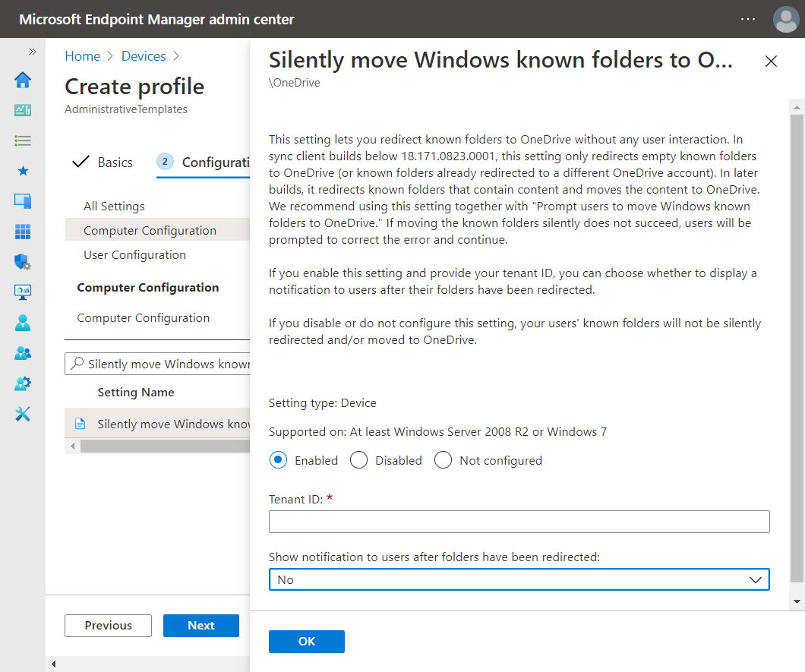Open the Home icon in sidebar
805x672 pixels.
23,80
